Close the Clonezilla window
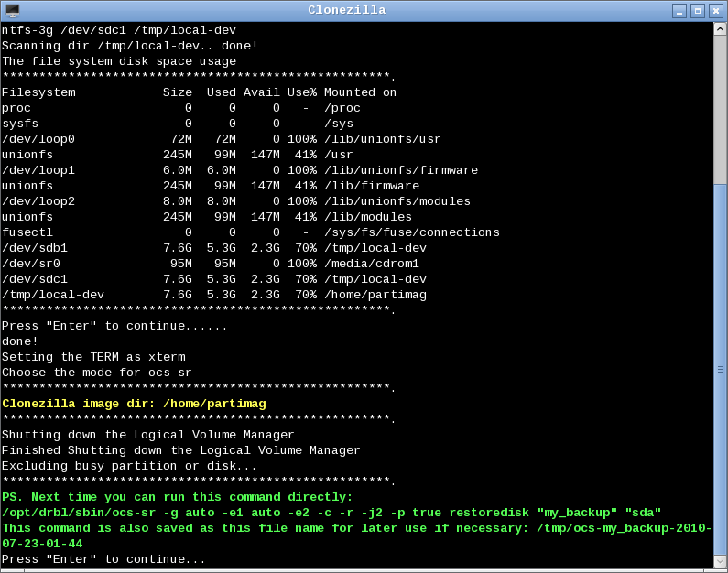Screen dimensions: 728x573 (x=716, y=11)
